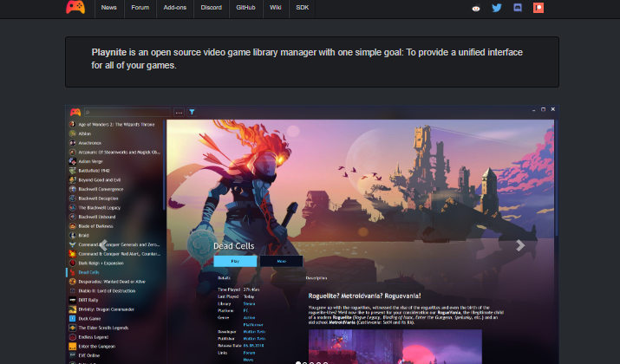Click the game list scrollbar
This screenshot has width=620, height=364.
tap(164, 165)
